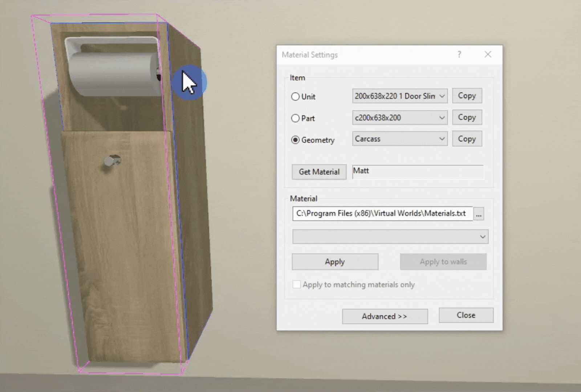The width and height of the screenshot is (581, 392).
Task: Click the Get Material button
Action: [x=319, y=172]
